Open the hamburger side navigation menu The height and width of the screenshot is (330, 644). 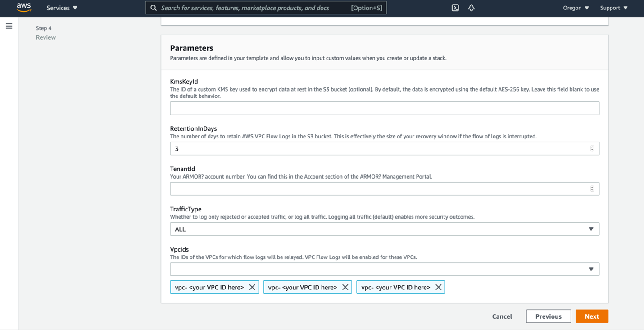coord(9,26)
